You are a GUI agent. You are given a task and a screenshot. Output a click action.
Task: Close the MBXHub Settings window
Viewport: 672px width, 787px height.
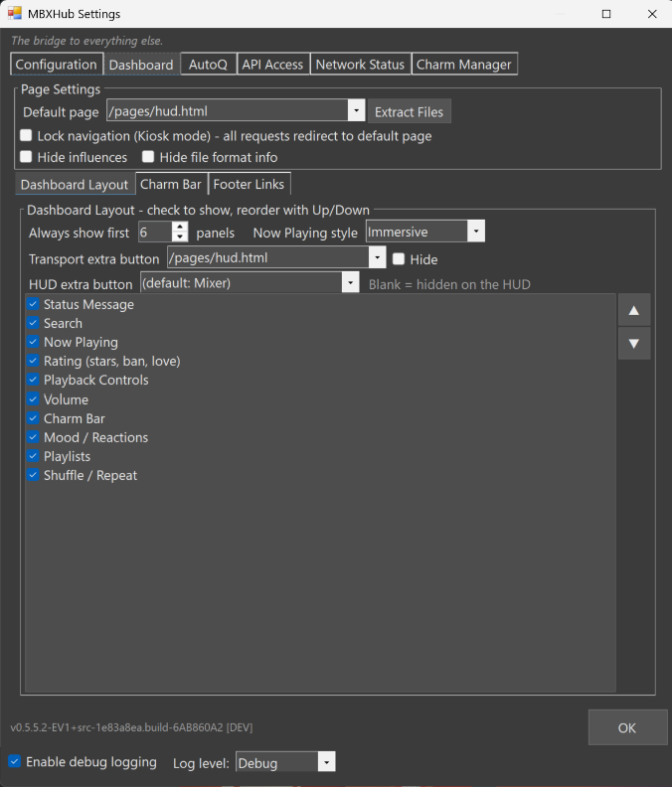pyautogui.click(x=652, y=14)
